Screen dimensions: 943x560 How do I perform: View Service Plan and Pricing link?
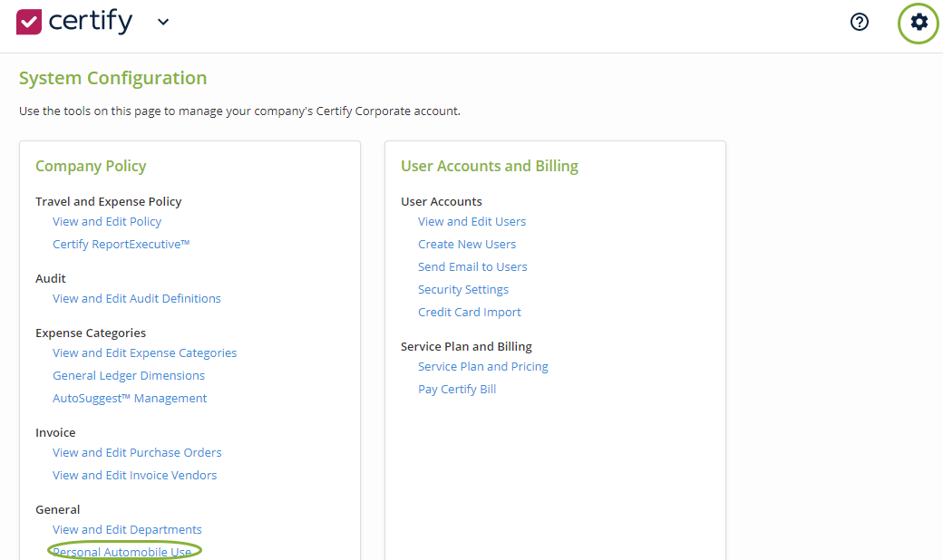[483, 366]
